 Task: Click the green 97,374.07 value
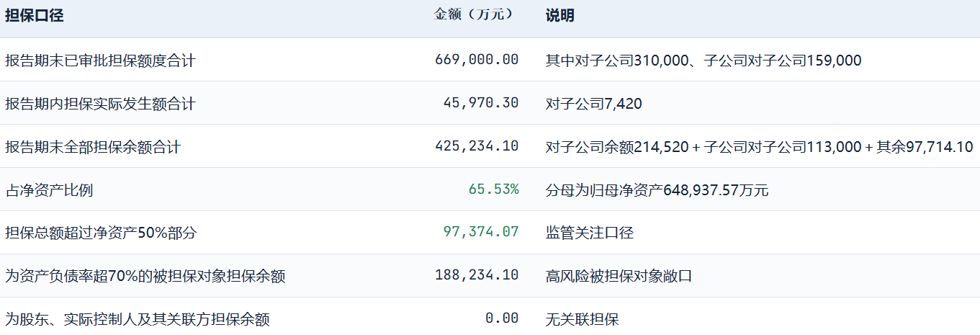(x=481, y=233)
